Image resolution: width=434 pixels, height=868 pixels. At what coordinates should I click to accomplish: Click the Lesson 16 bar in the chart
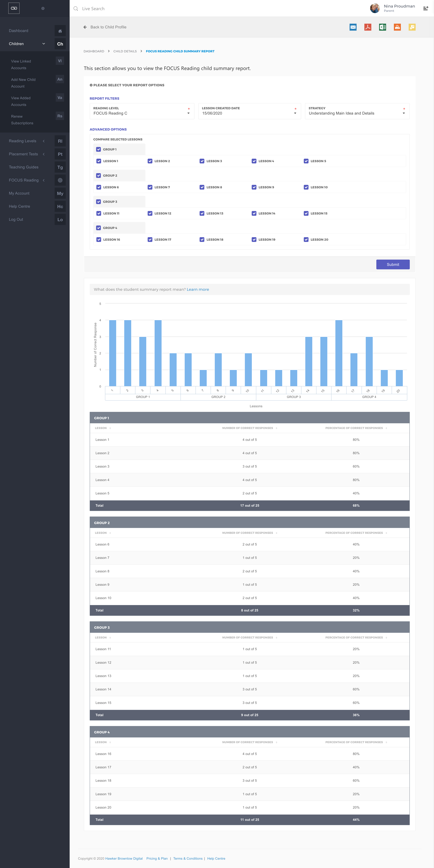click(339, 353)
